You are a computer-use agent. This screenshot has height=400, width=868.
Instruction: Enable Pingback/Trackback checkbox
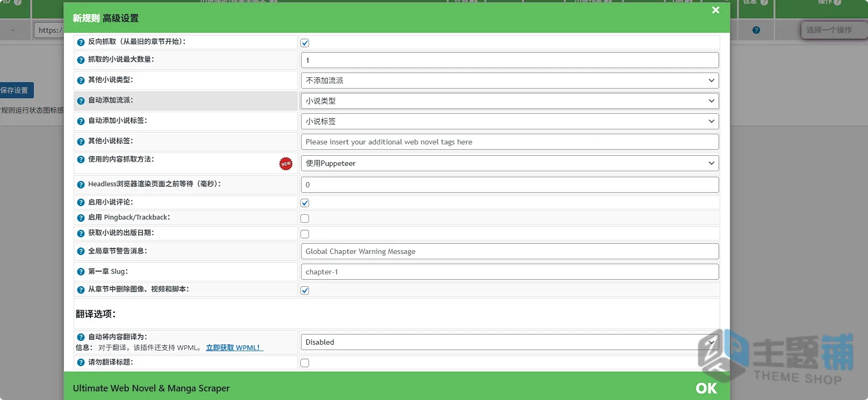click(305, 219)
